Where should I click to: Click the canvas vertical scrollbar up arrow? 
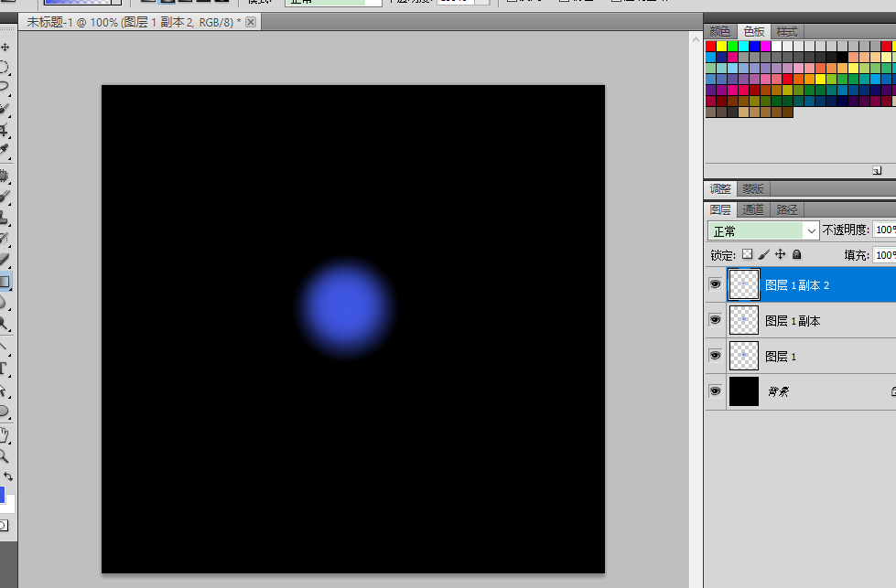696,39
